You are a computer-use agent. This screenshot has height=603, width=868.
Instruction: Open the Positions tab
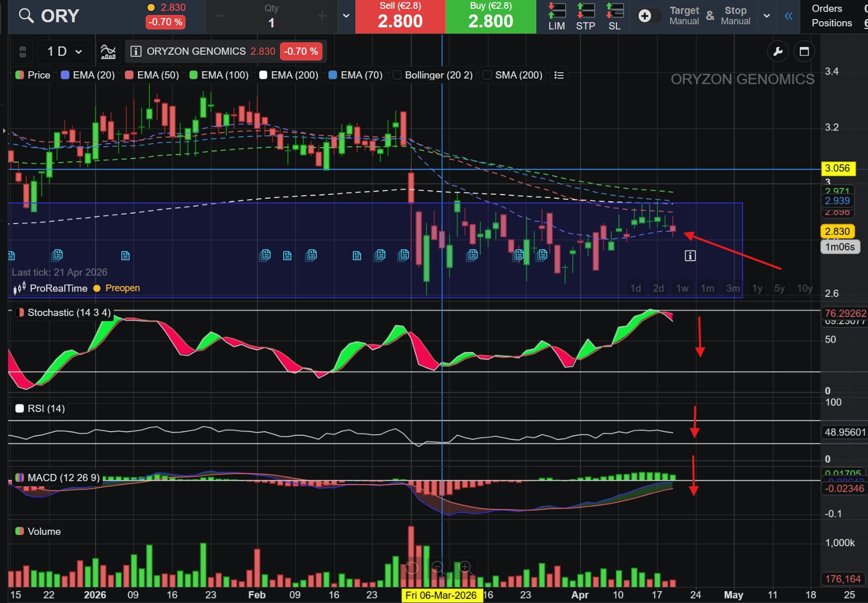(831, 23)
